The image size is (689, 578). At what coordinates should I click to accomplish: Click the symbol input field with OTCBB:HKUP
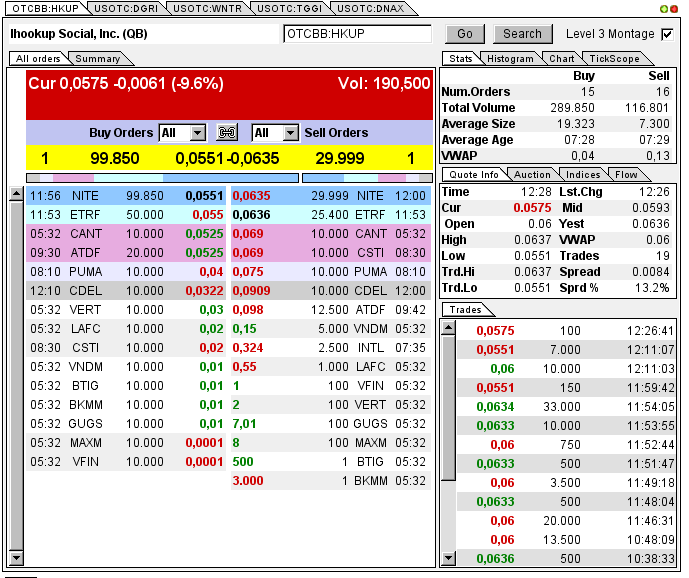[x=357, y=34]
